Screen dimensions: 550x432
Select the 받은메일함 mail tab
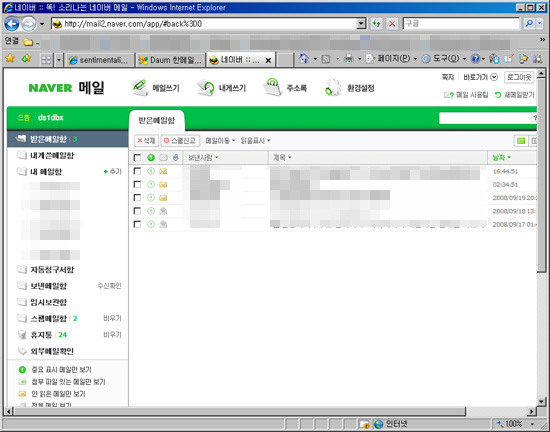pos(156,121)
